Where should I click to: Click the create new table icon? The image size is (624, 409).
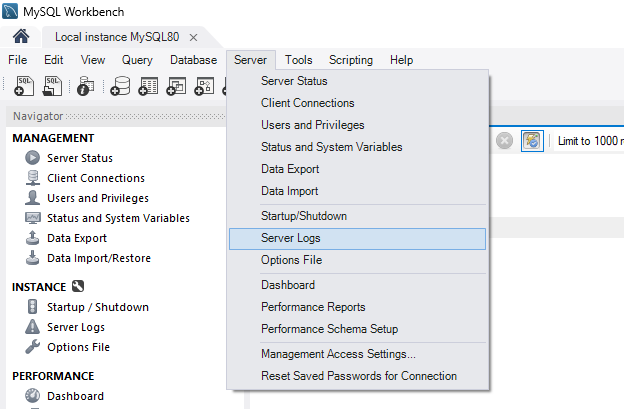click(149, 87)
